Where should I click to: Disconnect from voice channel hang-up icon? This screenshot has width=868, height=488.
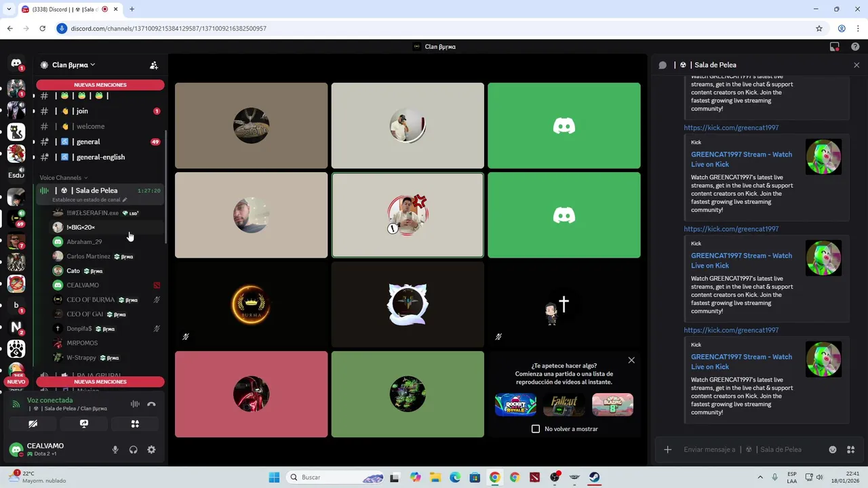click(151, 404)
